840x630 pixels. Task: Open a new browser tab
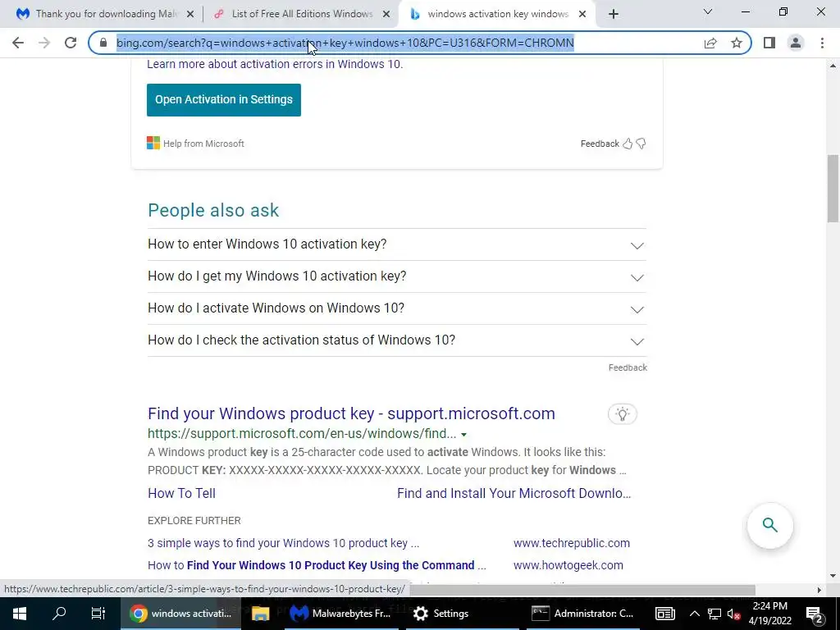coord(614,15)
